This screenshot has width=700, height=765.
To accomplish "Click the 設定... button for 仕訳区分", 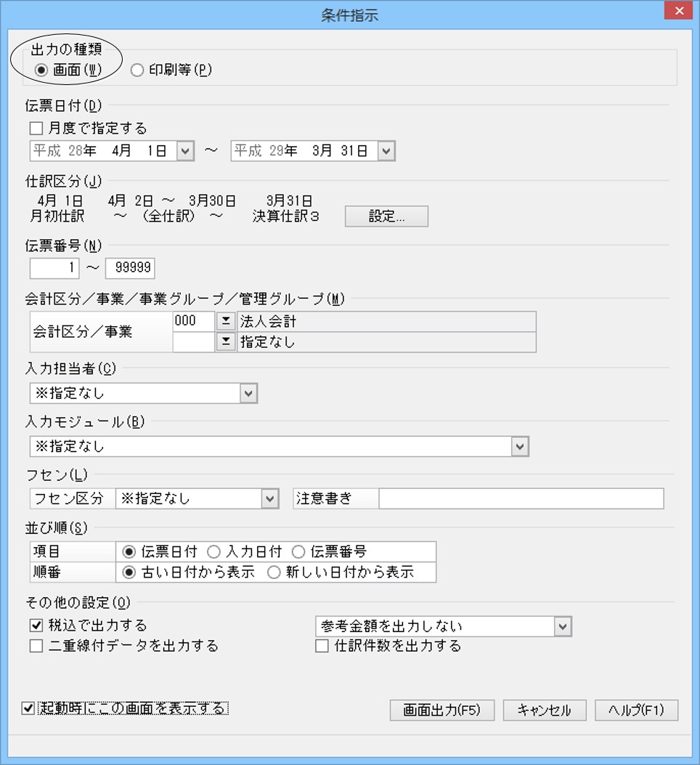I will click(x=386, y=216).
